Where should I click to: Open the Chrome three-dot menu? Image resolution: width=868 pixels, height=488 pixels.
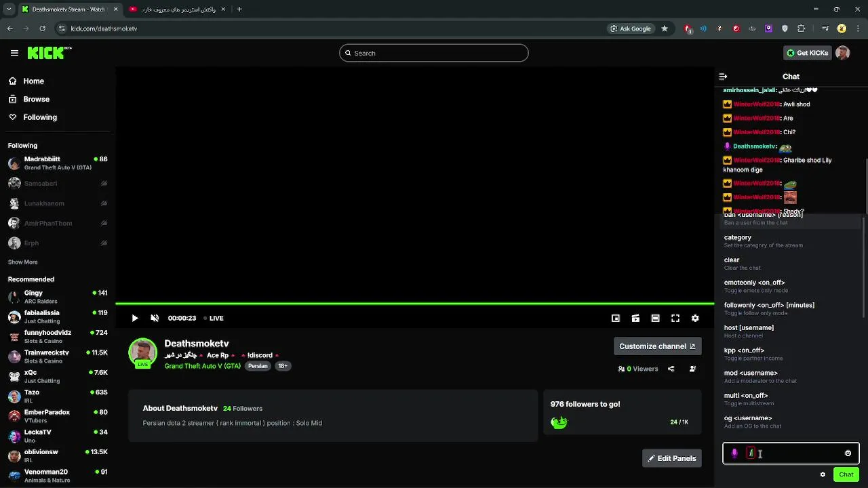click(x=858, y=28)
